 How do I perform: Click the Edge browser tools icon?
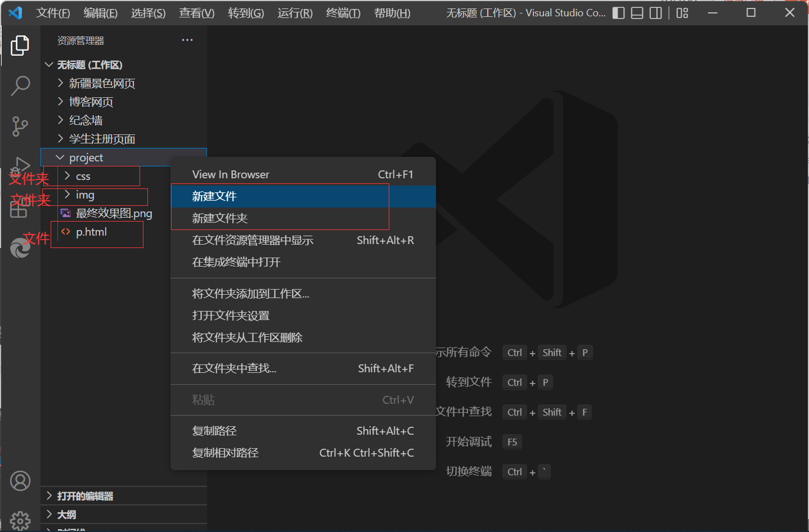20,247
